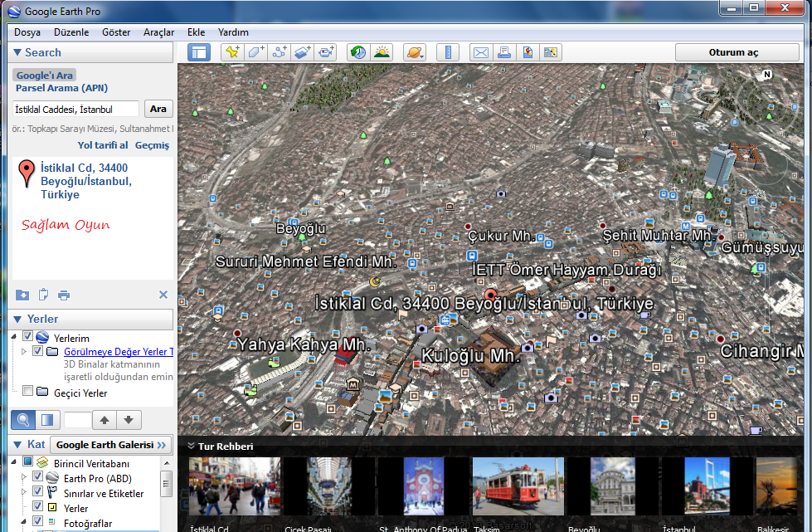The image size is (812, 532).
Task: Click in the search input field
Action: pyautogui.click(x=75, y=109)
